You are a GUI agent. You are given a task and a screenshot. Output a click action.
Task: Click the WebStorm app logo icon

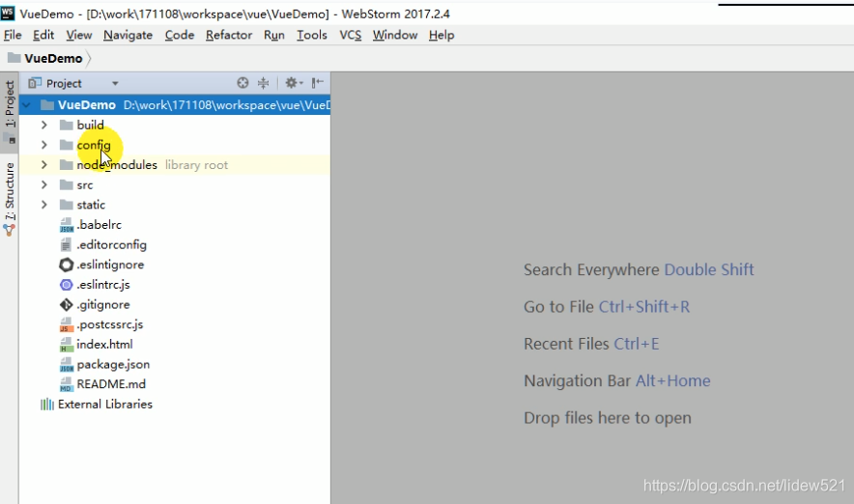click(8, 14)
